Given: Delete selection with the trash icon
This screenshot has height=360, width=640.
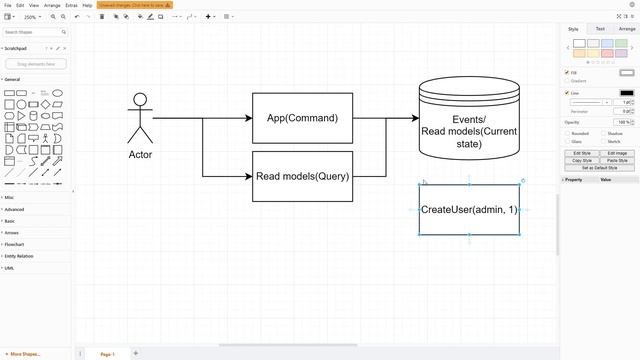Looking at the screenshot, I should (102, 17).
